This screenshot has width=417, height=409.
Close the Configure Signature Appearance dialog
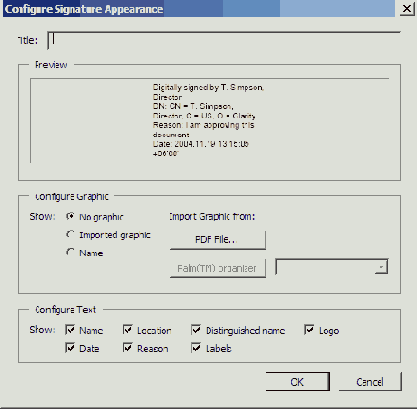[x=407, y=8]
